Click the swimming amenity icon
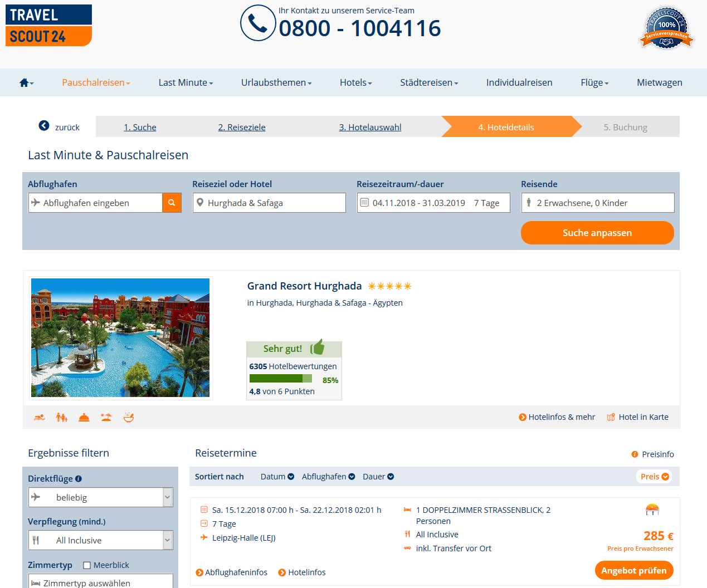 pyautogui.click(x=39, y=417)
